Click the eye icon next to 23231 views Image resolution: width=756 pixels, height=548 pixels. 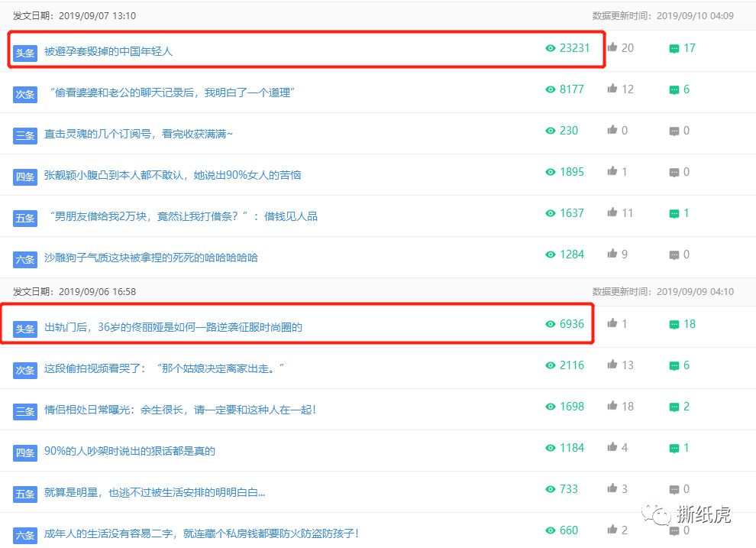click(x=550, y=47)
